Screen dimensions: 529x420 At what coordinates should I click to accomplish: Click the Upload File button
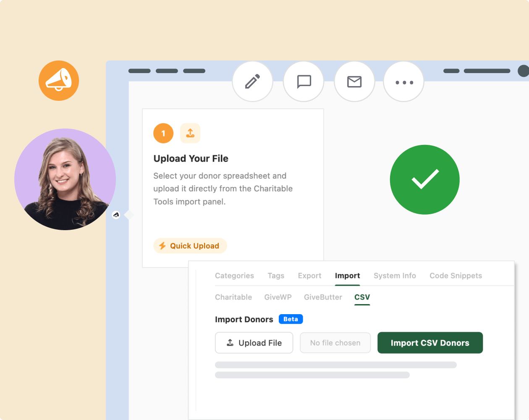point(254,343)
